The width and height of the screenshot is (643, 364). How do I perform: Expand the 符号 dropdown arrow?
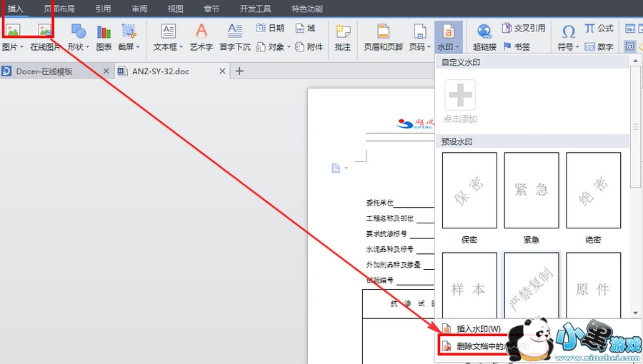[577, 46]
